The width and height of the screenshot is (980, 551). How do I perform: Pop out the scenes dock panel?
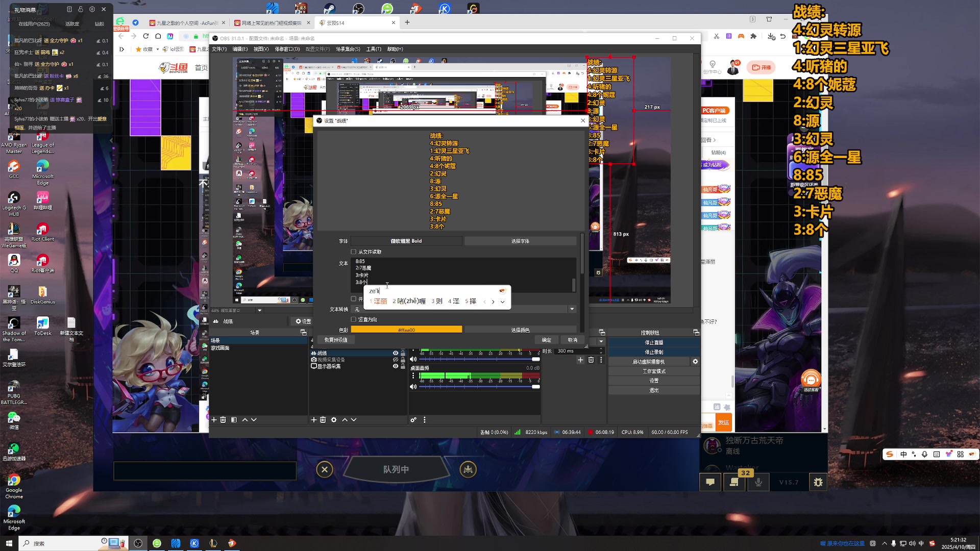click(x=303, y=333)
